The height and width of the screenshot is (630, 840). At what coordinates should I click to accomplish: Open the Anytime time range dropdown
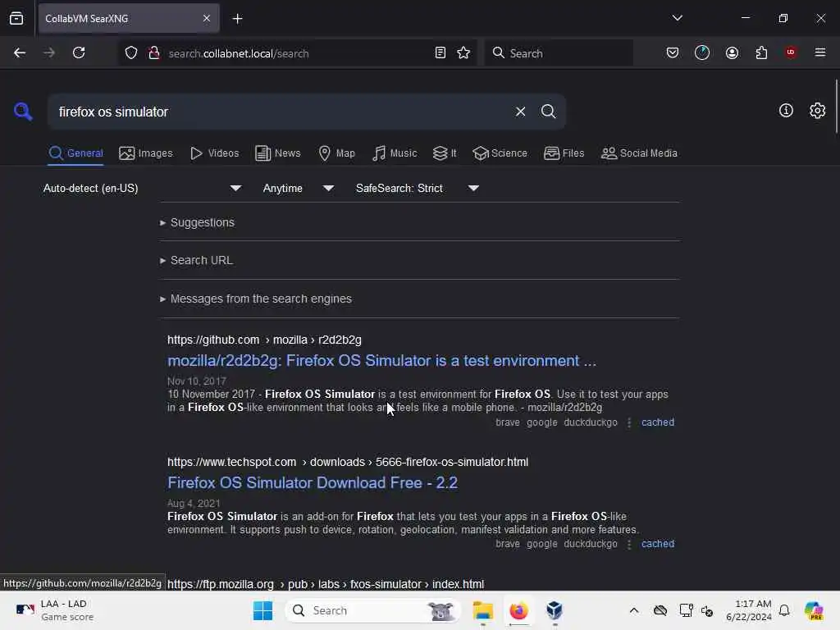pos(299,188)
